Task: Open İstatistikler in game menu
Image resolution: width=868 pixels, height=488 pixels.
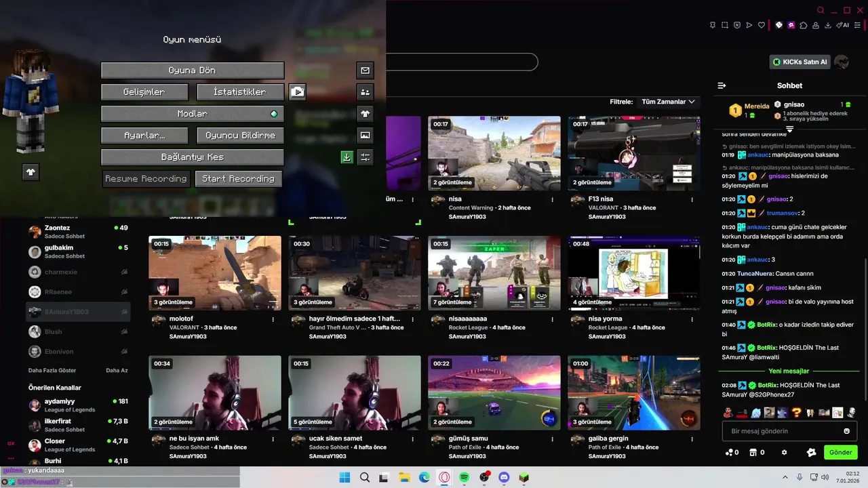Action: (x=240, y=92)
